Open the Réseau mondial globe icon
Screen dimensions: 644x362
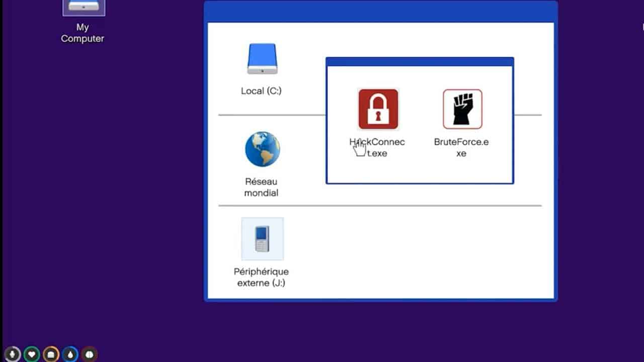pyautogui.click(x=262, y=149)
